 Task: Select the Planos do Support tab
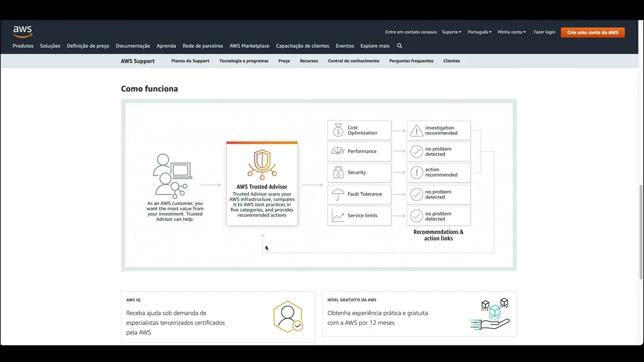click(190, 61)
